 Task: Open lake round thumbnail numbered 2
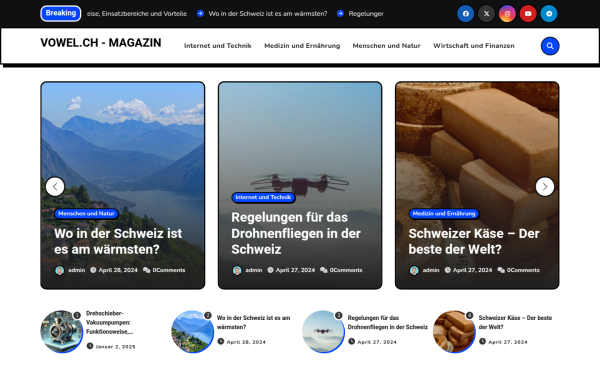[x=192, y=331]
